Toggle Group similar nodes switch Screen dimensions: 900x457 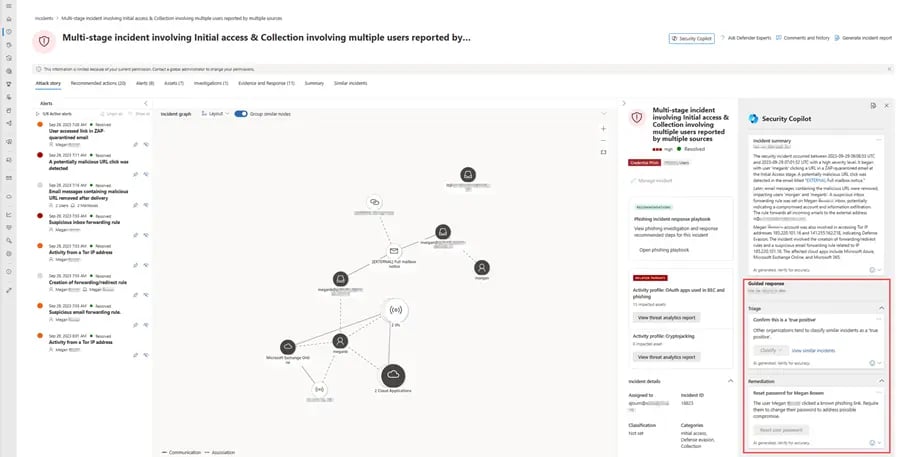click(241, 114)
